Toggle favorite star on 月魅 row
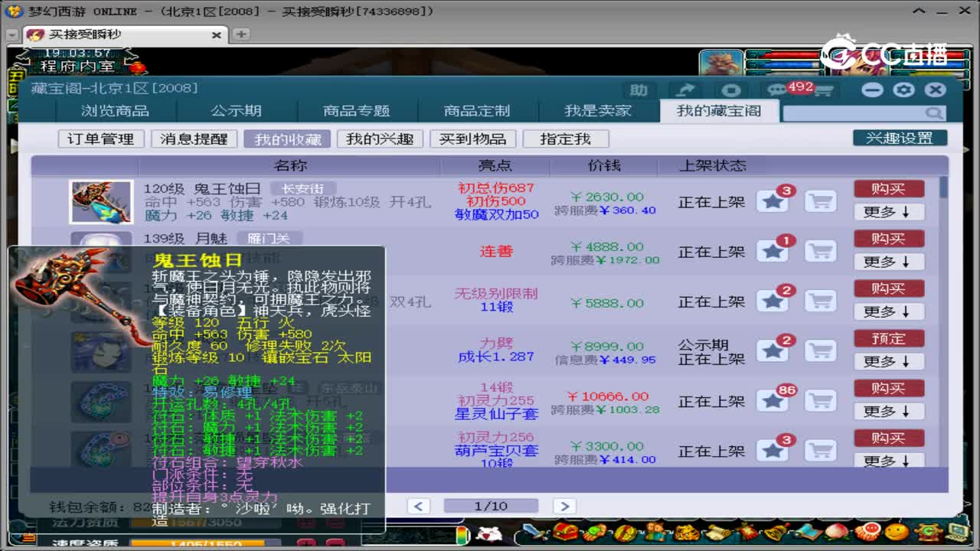 pyautogui.click(x=773, y=251)
